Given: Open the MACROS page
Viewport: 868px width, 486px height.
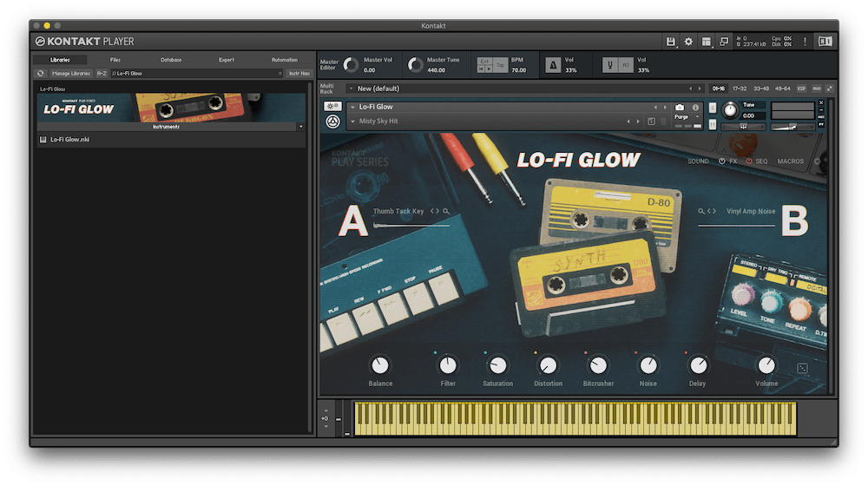Looking at the screenshot, I should point(791,161).
